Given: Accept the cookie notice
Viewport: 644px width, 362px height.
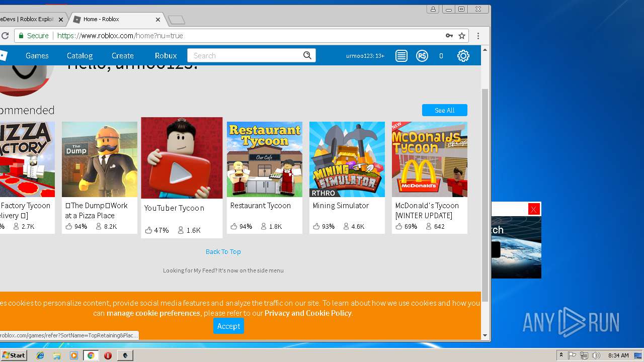Looking at the screenshot, I should tap(228, 326).
